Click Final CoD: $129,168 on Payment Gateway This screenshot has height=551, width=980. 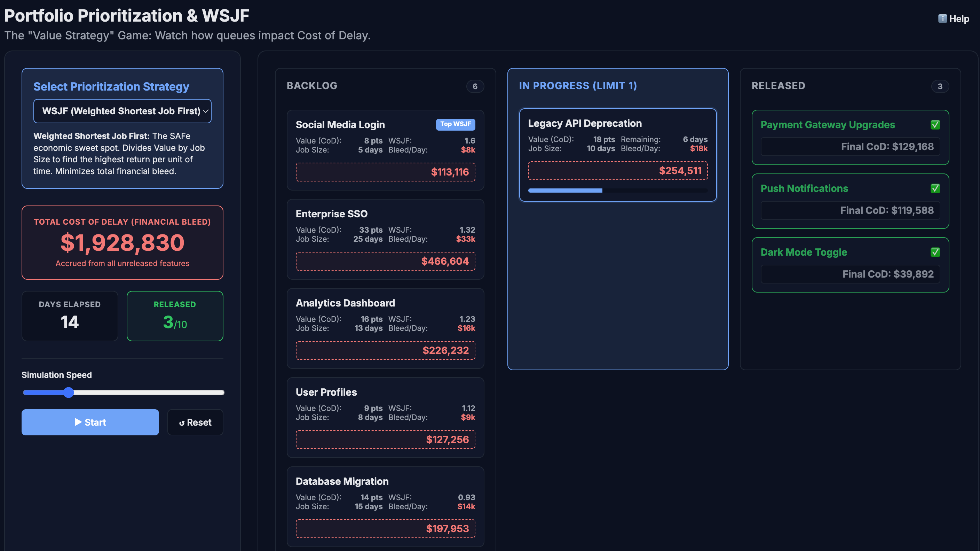pos(887,147)
